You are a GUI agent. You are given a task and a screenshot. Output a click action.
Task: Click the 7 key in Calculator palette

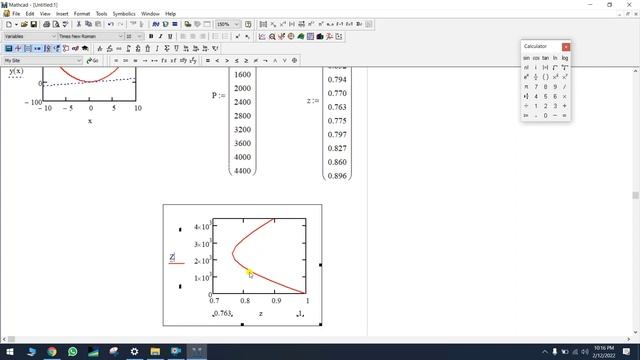coord(536,87)
